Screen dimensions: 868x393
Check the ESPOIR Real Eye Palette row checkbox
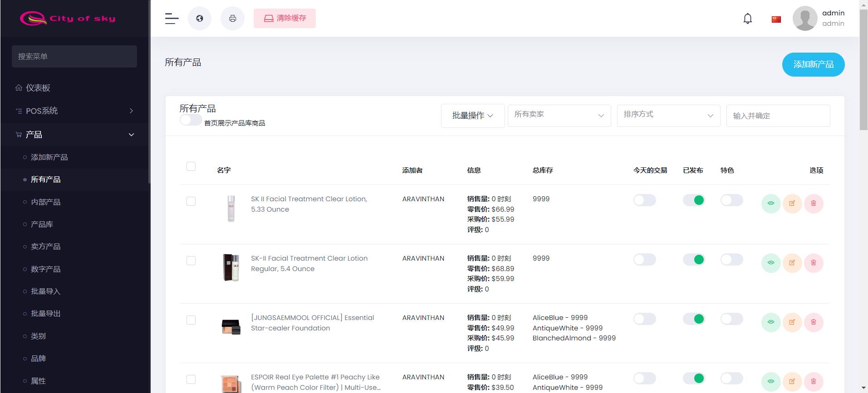coord(191,379)
